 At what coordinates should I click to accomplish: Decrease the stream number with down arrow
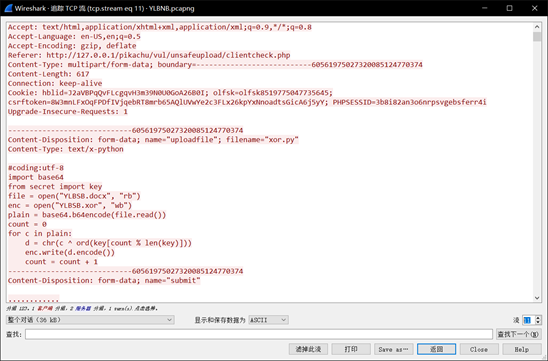click(x=538, y=322)
